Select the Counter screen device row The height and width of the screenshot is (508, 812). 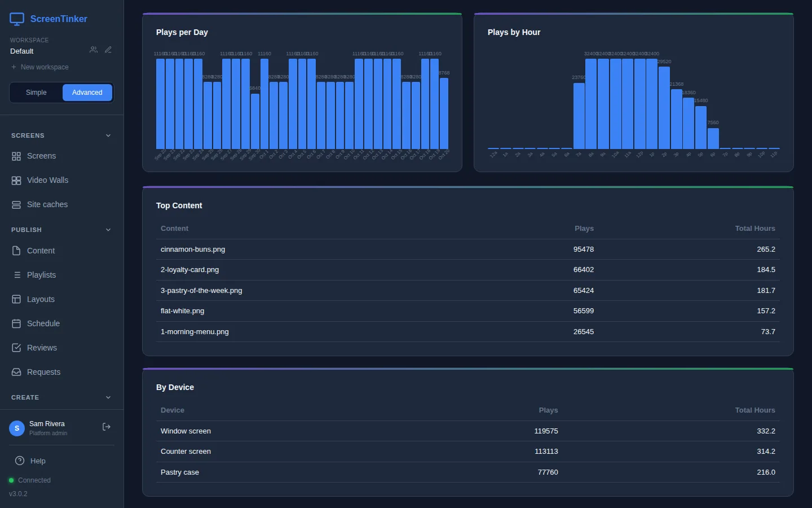[468, 452]
